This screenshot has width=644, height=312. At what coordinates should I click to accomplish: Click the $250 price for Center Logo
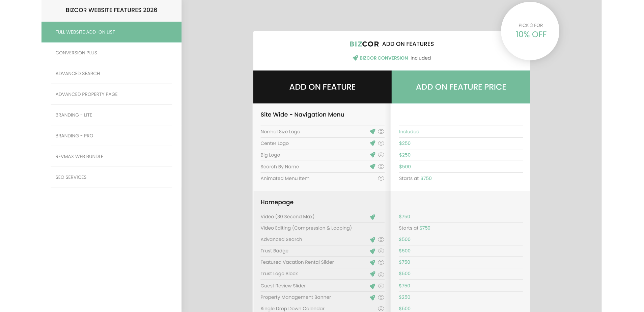[x=405, y=144]
